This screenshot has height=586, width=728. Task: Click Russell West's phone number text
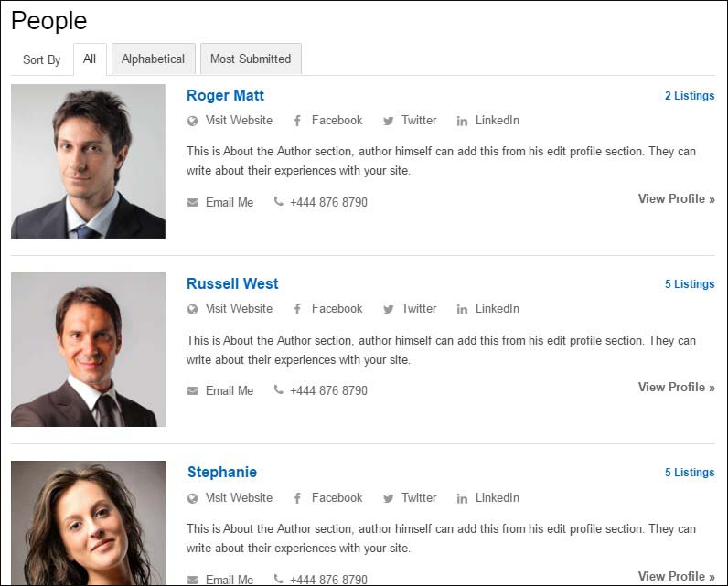328,390
